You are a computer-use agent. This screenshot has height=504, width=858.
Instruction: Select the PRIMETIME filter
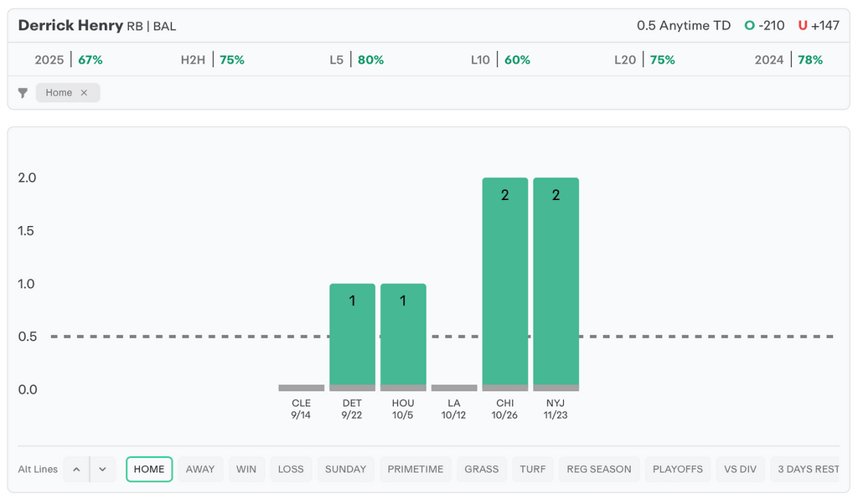coord(416,470)
